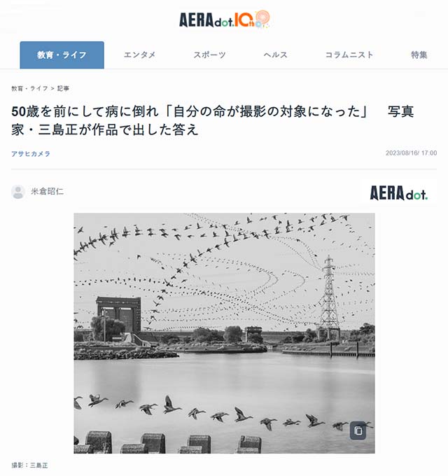Click the black-and-white birds photograph
This screenshot has height=476, width=448.
point(224,333)
